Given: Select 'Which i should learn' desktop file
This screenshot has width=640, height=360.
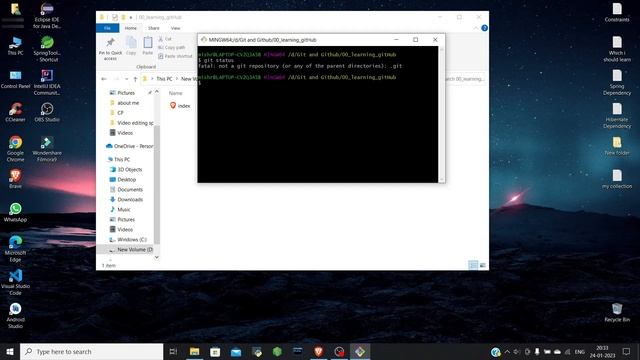Looking at the screenshot, I should point(617,49).
